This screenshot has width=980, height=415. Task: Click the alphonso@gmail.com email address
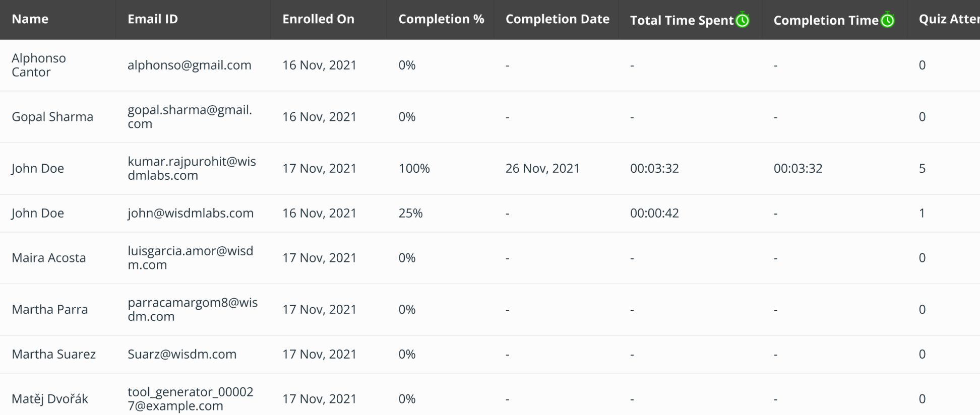click(x=189, y=65)
